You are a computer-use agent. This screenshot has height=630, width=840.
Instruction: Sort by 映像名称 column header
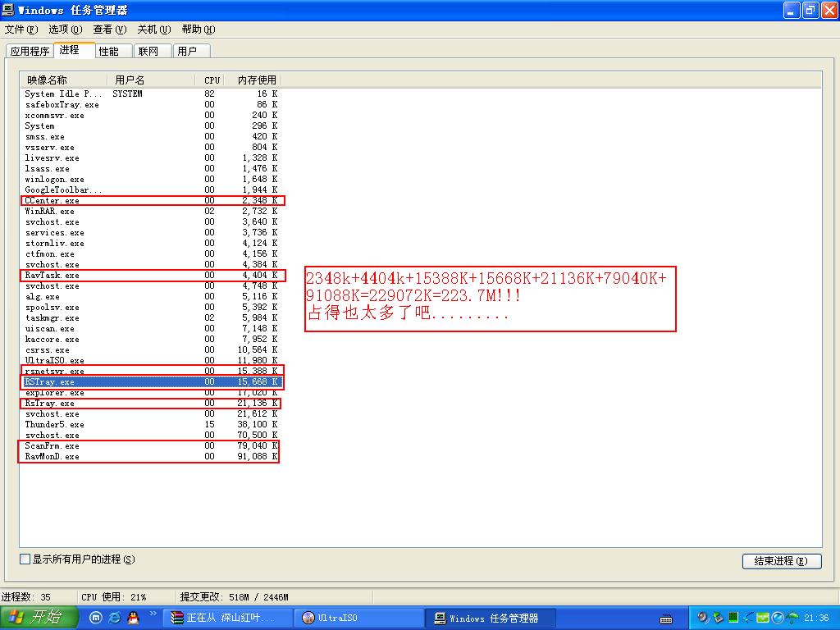64,80
